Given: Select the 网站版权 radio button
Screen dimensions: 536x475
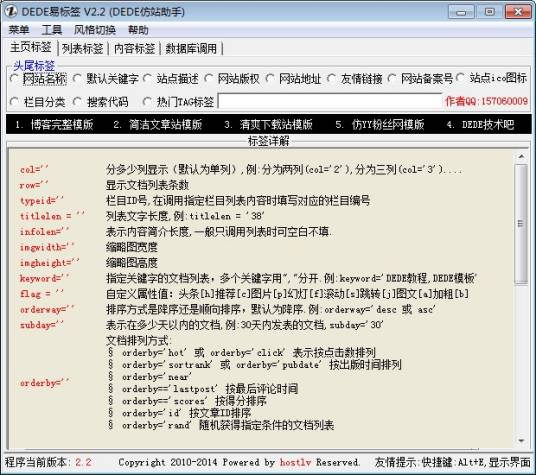Looking at the screenshot, I should pos(232,79).
